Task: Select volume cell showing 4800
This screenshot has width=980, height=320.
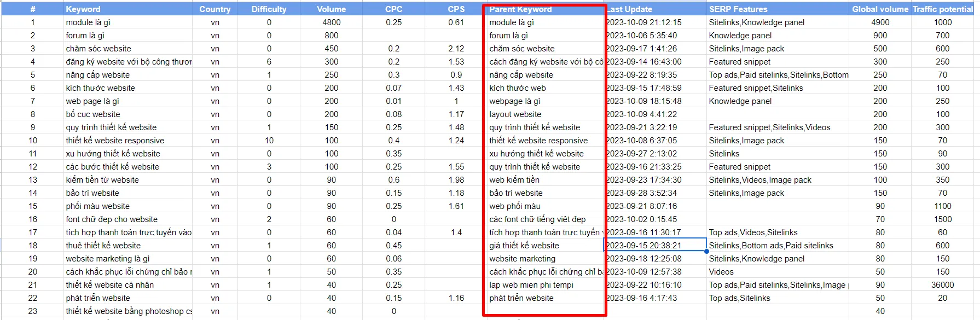Action: tap(331, 22)
